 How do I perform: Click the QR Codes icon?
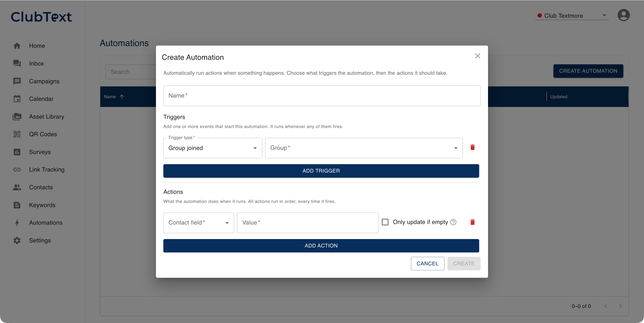pos(17,134)
